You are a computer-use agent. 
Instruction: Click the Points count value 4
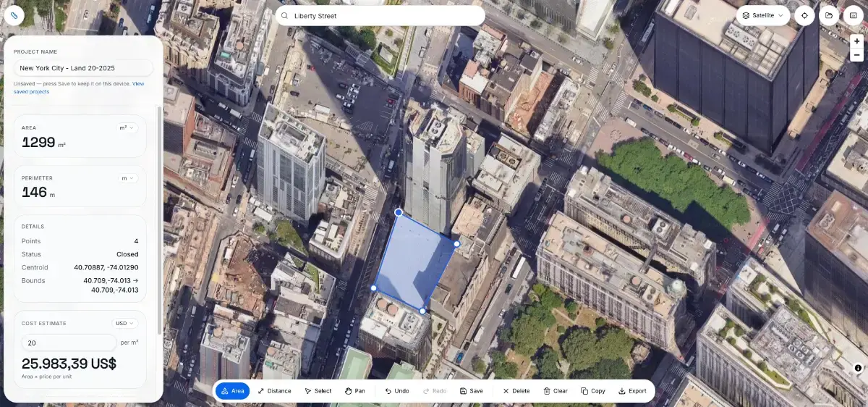[136, 241]
